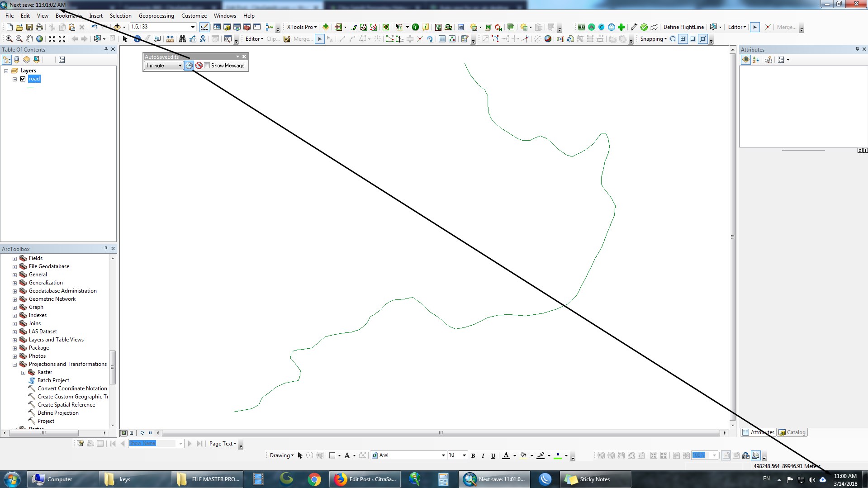Click List By Source icon
868x488 pixels.
pos(17,60)
